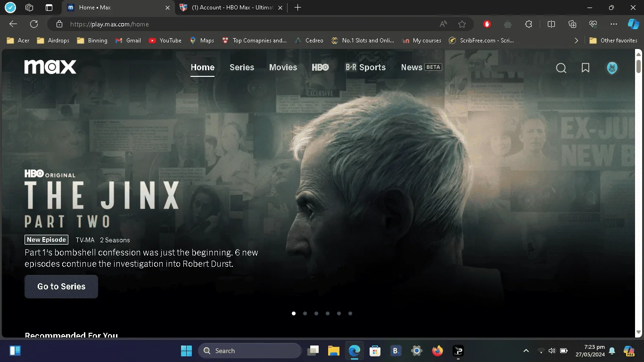
Task: Open Split screen icon
Action: (x=551, y=24)
